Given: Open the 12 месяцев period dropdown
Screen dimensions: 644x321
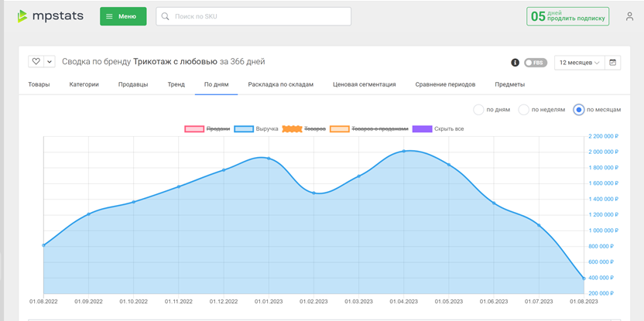Looking at the screenshot, I should [580, 63].
